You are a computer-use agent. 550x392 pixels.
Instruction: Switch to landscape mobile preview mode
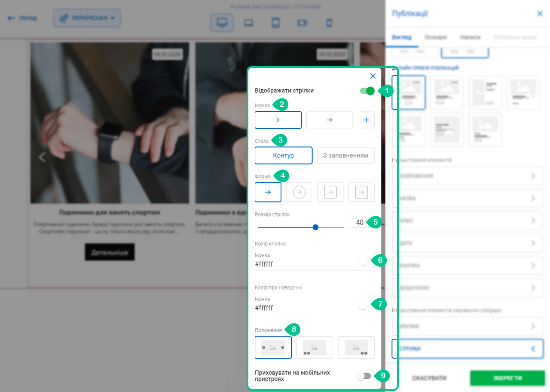pyautogui.click(x=302, y=23)
